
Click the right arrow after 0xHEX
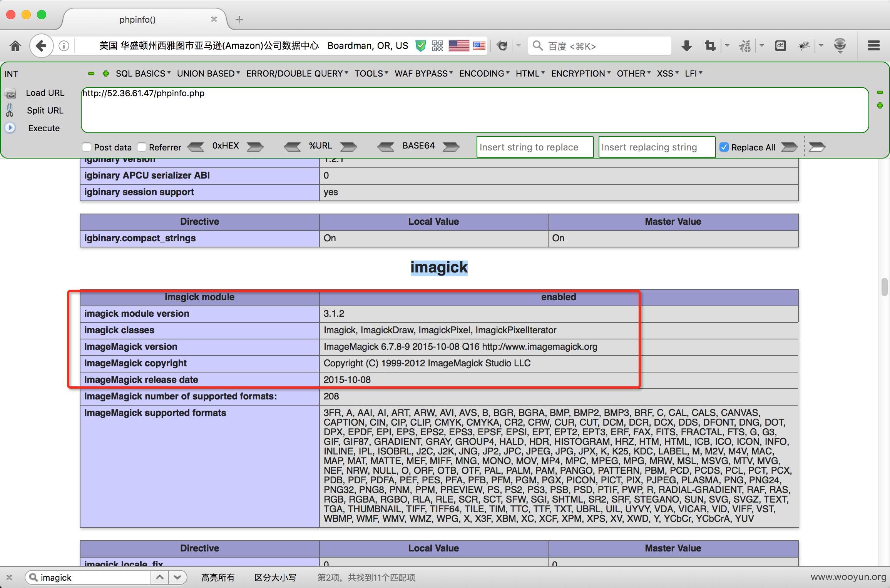coord(255,147)
